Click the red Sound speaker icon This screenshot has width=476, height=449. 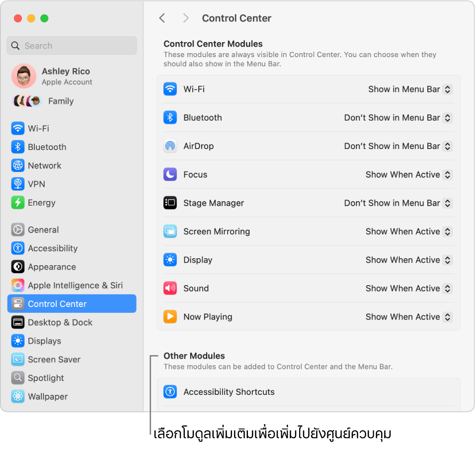(170, 288)
